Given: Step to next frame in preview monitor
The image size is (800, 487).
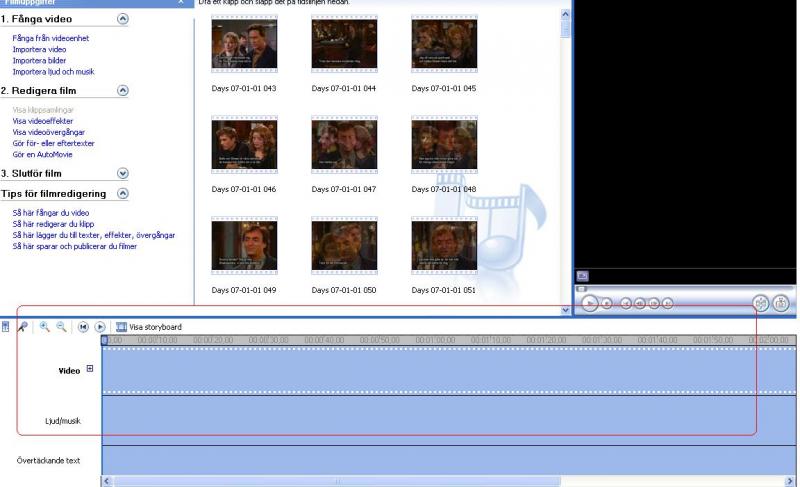Looking at the screenshot, I should 654,304.
